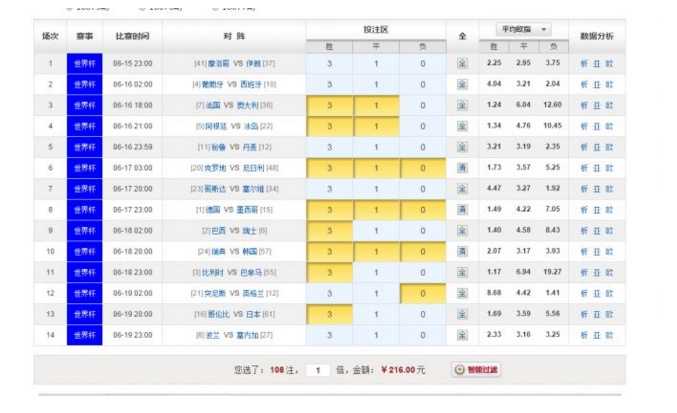Click the 全 icon in the 葡萄牙 VS 西班牙 row

pos(462,84)
